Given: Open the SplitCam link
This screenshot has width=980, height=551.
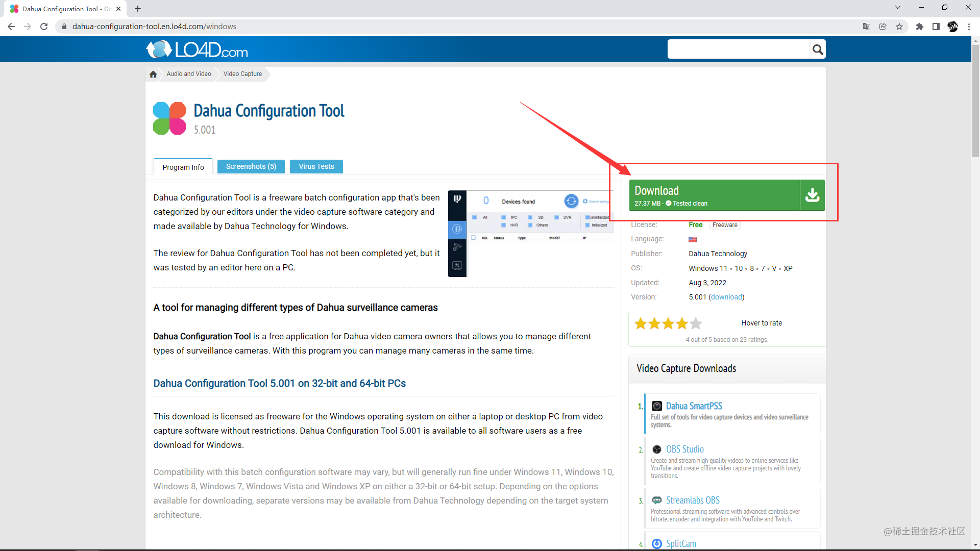Looking at the screenshot, I should (681, 544).
